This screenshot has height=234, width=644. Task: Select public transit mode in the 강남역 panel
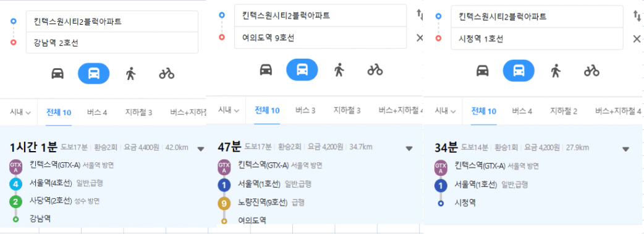pyautogui.click(x=94, y=74)
